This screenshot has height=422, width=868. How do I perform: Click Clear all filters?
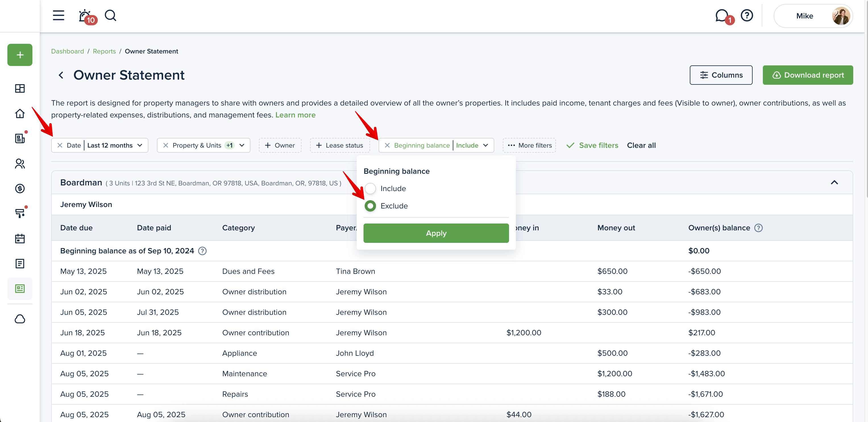[641, 145]
